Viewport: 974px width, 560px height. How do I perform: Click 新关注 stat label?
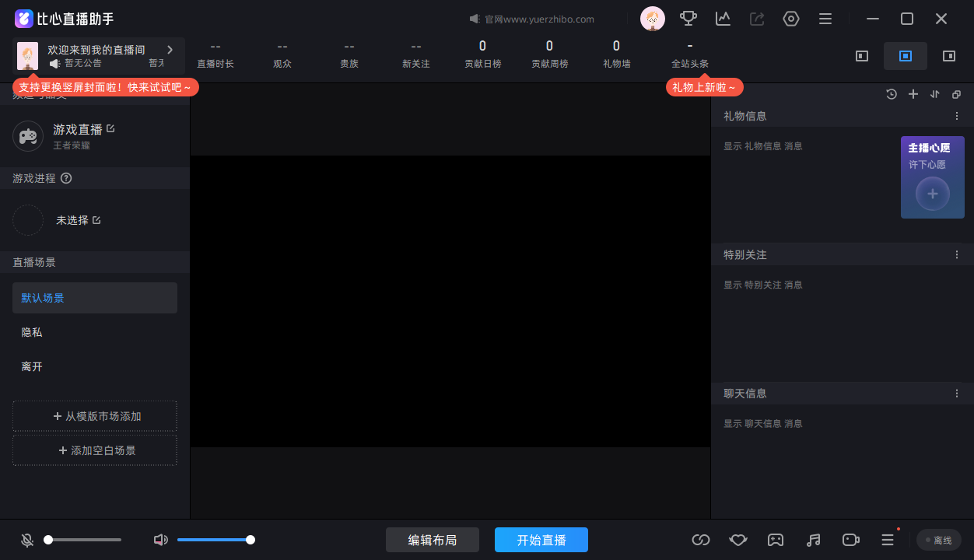416,64
